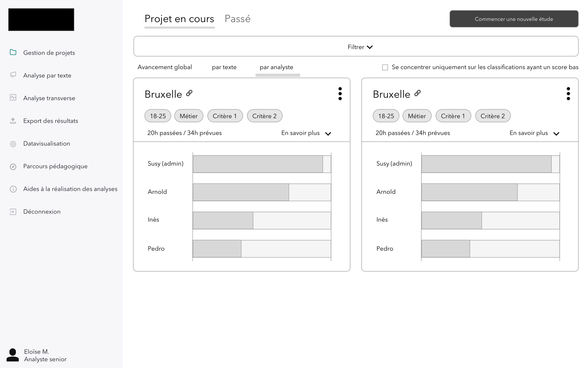Click link icon beside first Bruxelle title
This screenshot has width=588, height=368.
click(x=189, y=93)
